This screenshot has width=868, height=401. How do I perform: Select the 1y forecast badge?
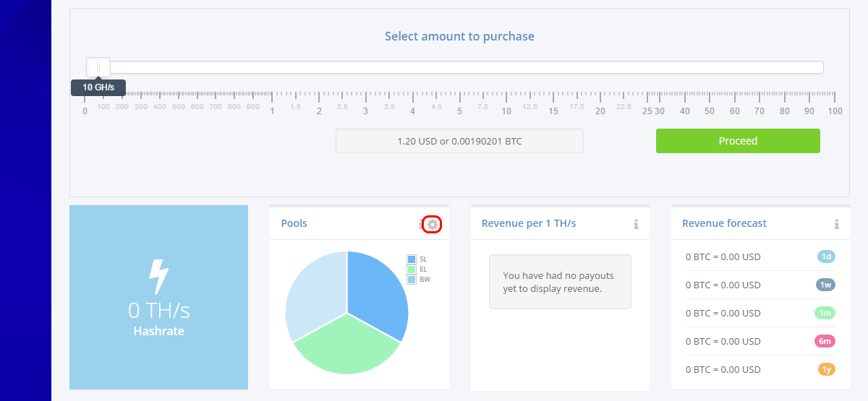tap(826, 369)
